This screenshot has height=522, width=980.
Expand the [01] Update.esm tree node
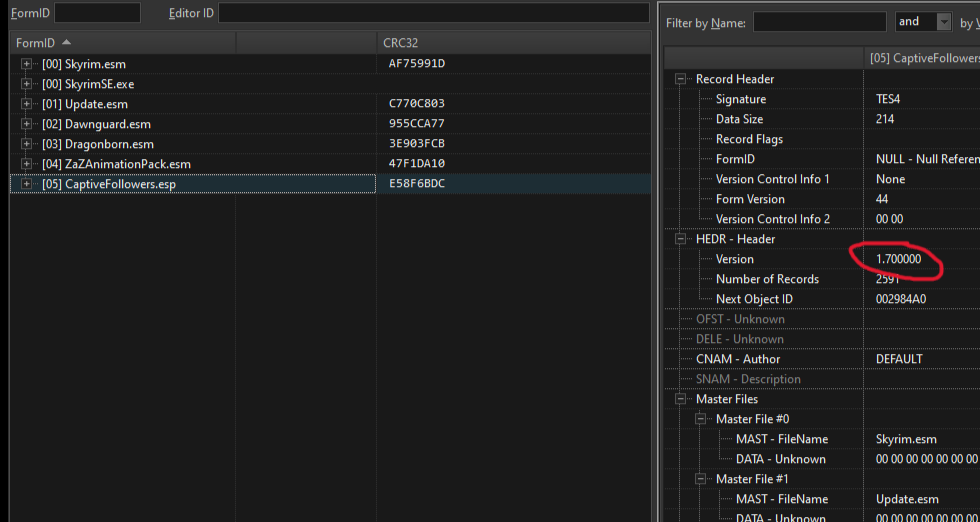point(26,104)
